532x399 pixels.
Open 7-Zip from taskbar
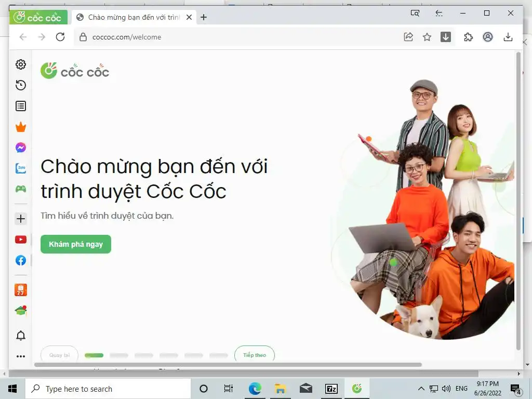pos(331,389)
